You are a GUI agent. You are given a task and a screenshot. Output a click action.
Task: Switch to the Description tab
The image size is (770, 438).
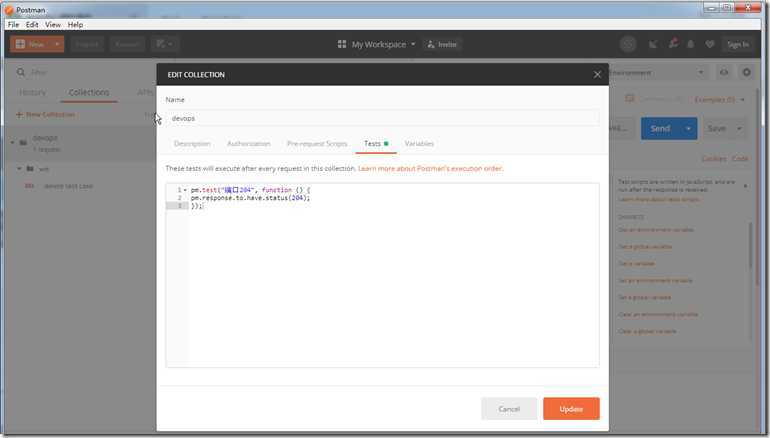pyautogui.click(x=192, y=143)
